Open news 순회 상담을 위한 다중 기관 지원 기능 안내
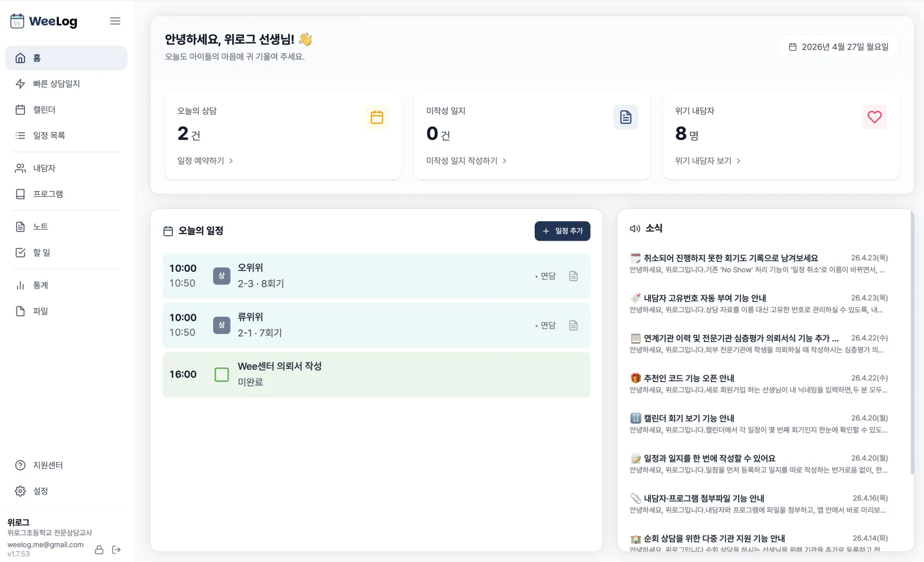The width and height of the screenshot is (924, 562). [758, 544]
